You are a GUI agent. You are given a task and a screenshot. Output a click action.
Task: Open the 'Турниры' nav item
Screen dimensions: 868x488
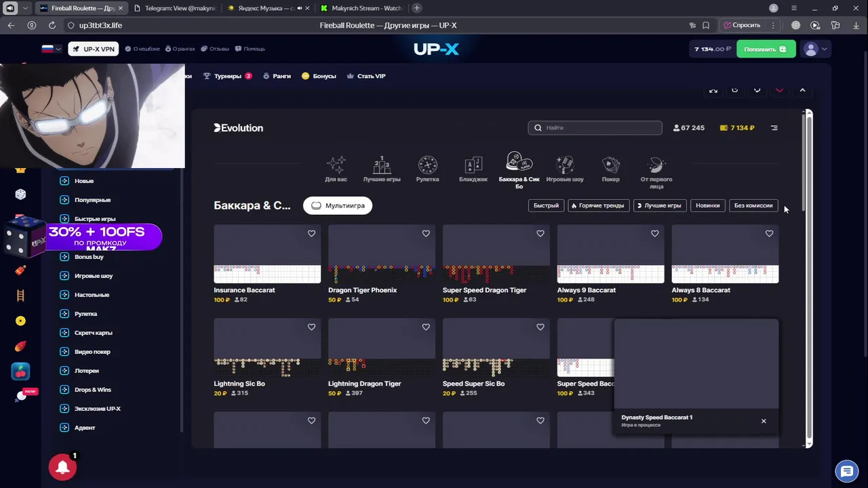click(x=228, y=76)
